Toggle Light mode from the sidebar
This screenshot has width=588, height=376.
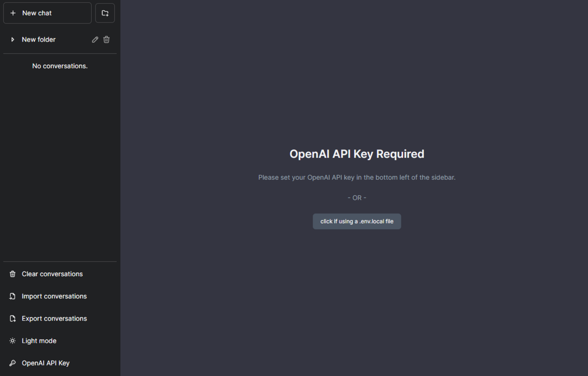point(39,340)
